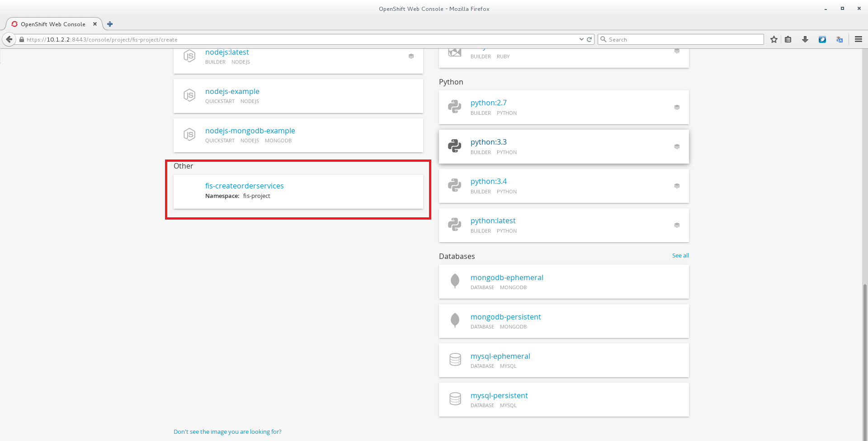Expand the address bar history dropdown arrow
Screen dimensions: 868x441
[x=581, y=39]
